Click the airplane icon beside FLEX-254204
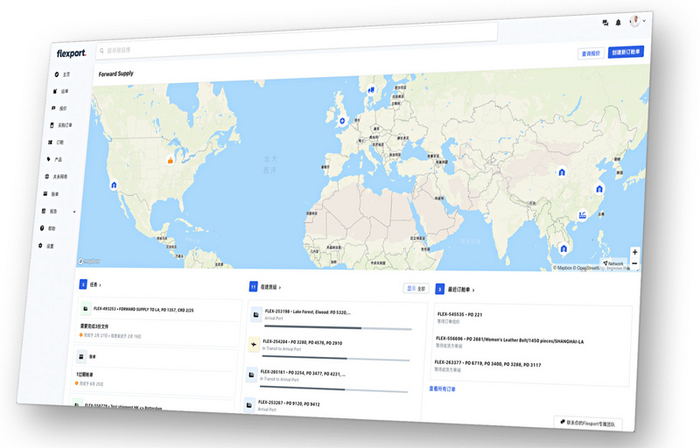This screenshot has height=448, width=700. click(254, 344)
